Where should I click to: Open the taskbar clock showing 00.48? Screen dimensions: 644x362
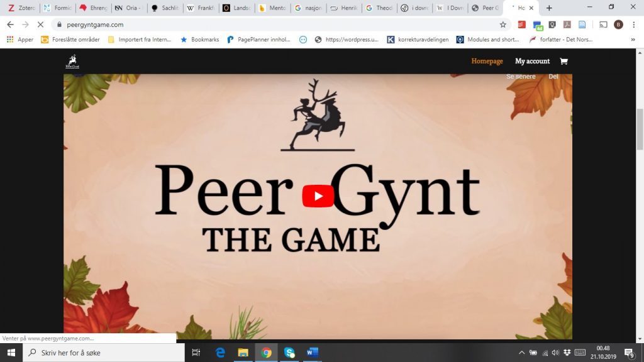(x=603, y=353)
